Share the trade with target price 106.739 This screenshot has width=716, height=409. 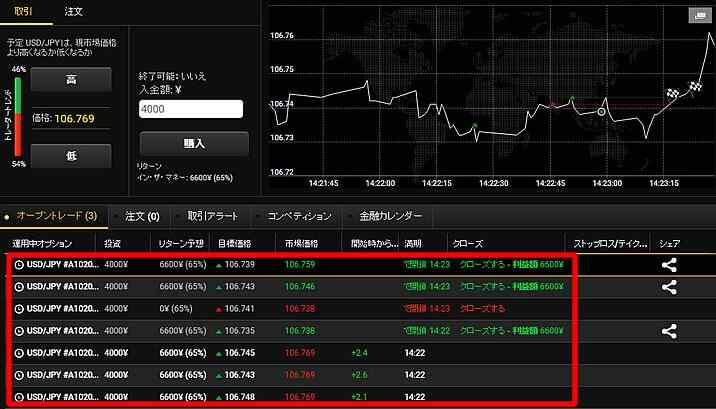pyautogui.click(x=669, y=265)
